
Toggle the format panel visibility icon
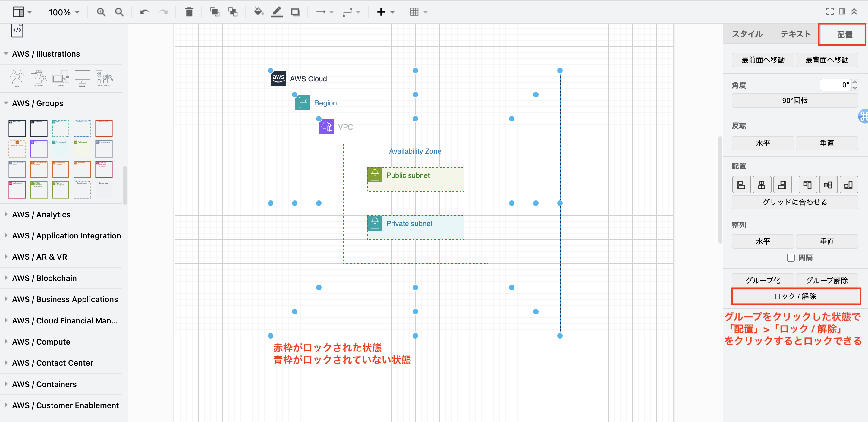point(841,11)
